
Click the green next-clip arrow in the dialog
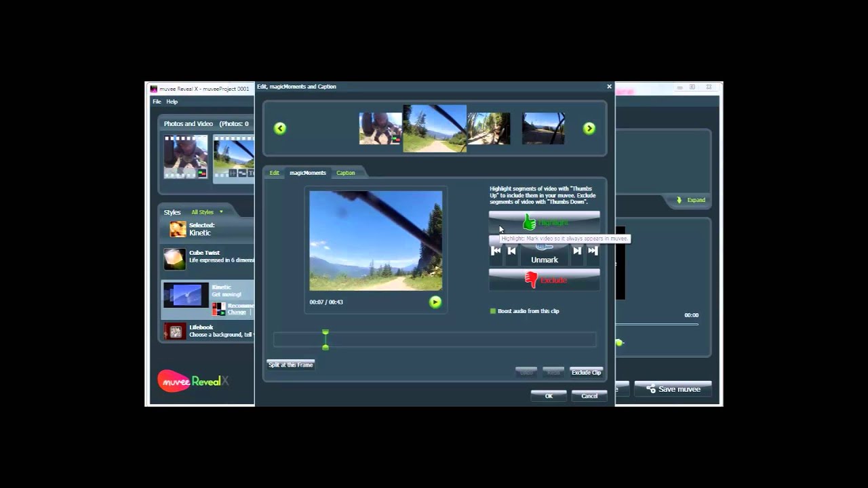589,128
